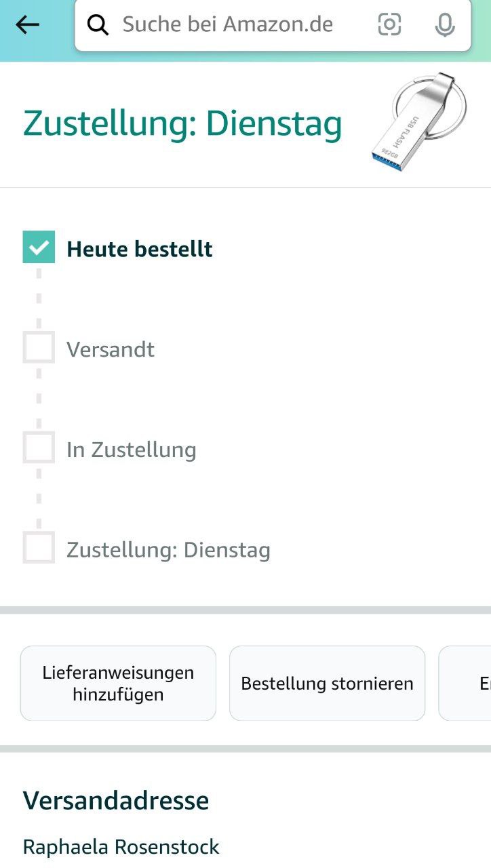This screenshot has height=868, width=491.
Task: Tap the search magnifier icon
Action: point(98,25)
